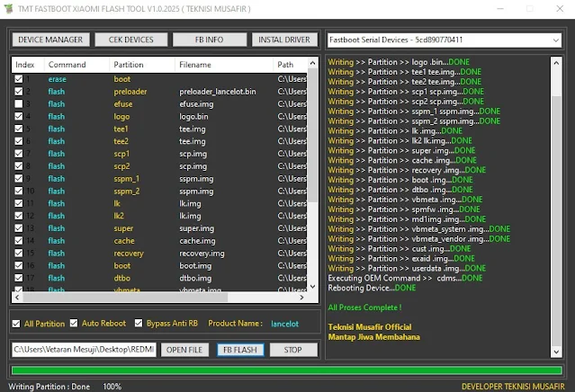The image size is (575, 392).
Task: Click the FB INFO button
Action: point(209,40)
